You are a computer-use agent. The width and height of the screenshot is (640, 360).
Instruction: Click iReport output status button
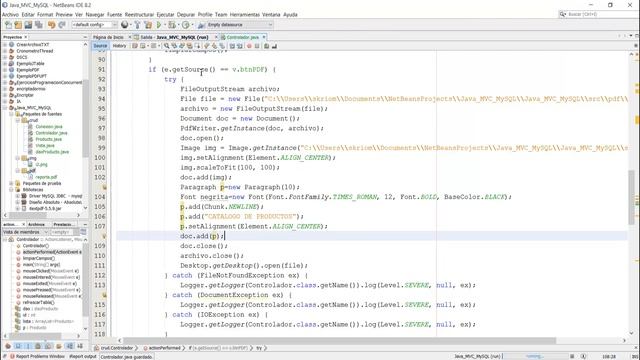[x=83, y=356]
